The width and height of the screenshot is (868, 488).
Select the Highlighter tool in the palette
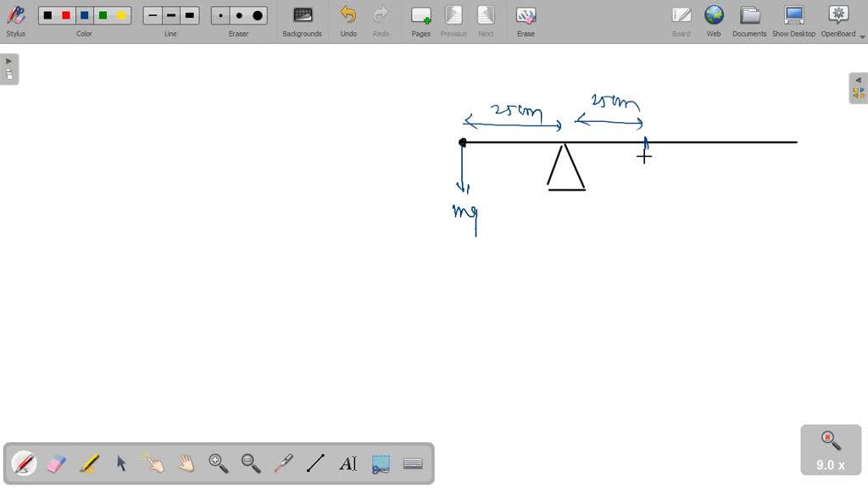[88, 463]
